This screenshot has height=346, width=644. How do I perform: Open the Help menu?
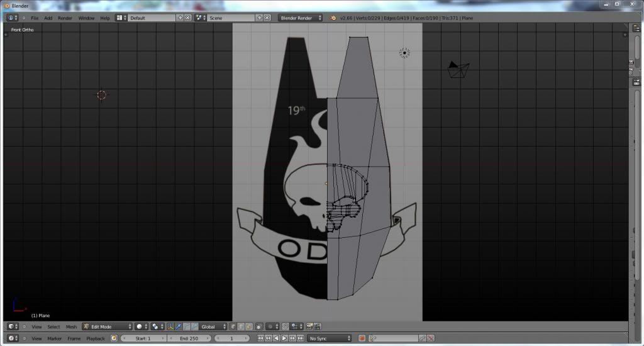click(x=105, y=18)
